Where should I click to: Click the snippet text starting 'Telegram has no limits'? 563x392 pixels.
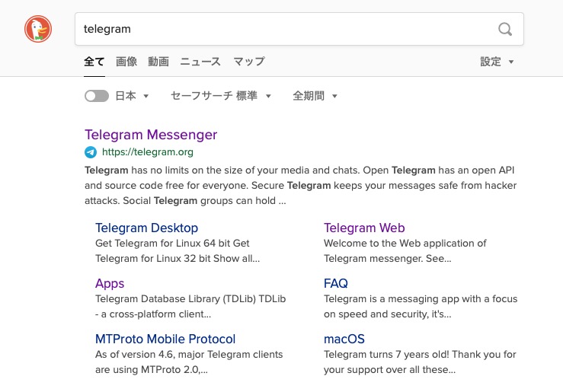point(300,186)
